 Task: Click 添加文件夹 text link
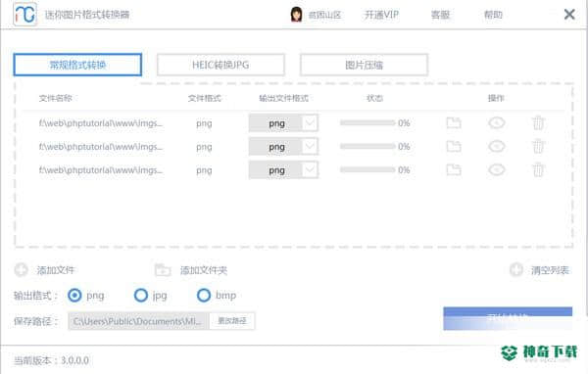(204, 270)
